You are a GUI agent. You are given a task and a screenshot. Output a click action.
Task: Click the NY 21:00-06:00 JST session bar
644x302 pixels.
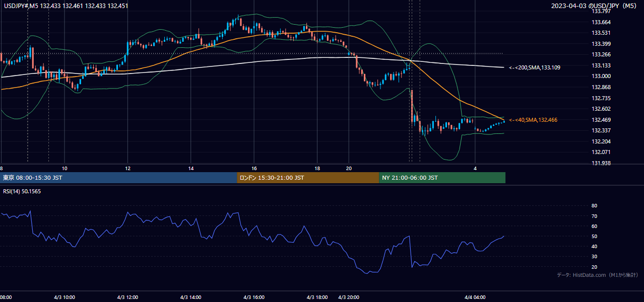442,178
